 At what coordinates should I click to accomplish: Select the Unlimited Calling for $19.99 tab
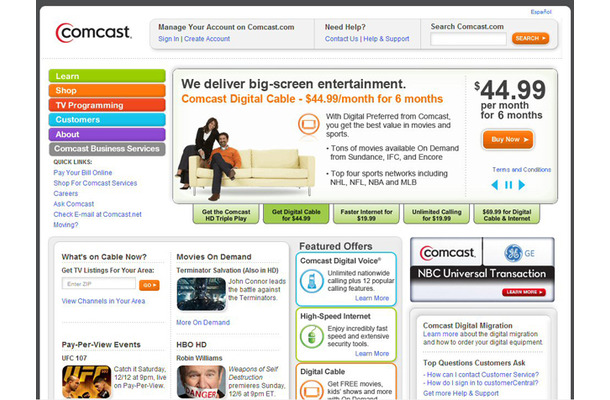click(436, 214)
